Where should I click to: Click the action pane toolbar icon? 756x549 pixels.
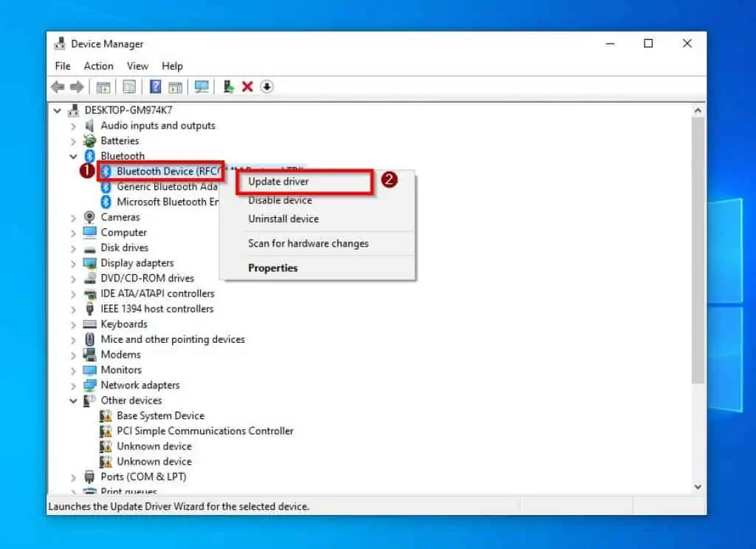(176, 87)
